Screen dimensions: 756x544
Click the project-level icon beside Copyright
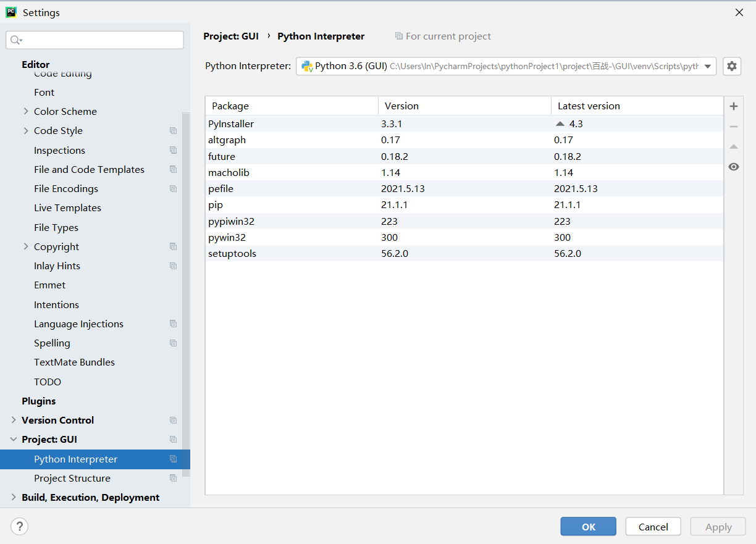point(173,246)
